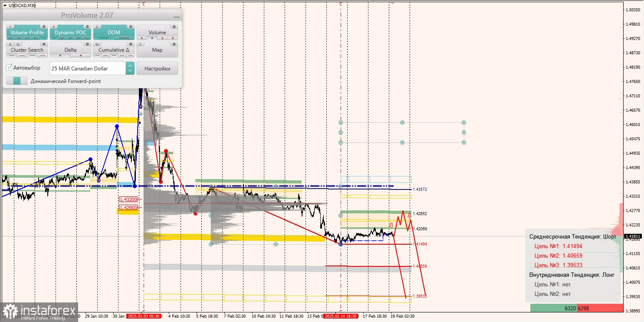The width and height of the screenshot is (644, 322).
Task: Click the M hotkey badge on Cumulative Δ
Action: point(97,44)
